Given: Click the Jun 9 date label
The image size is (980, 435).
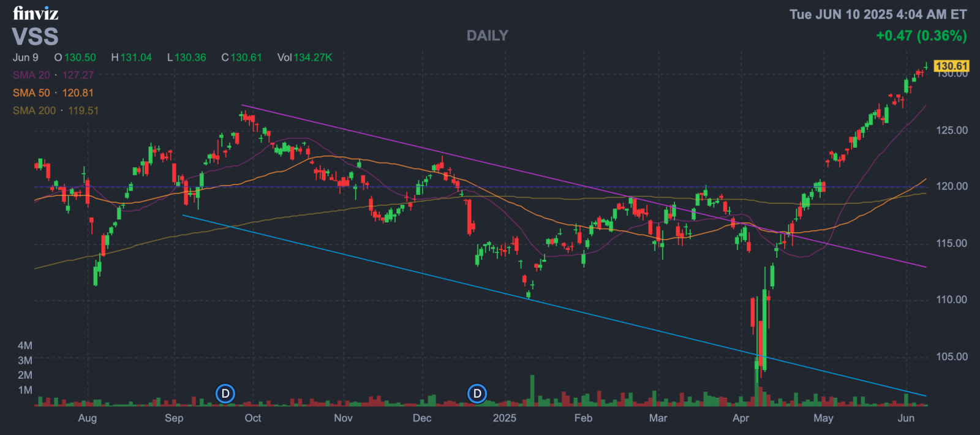Looking at the screenshot, I should [x=26, y=57].
